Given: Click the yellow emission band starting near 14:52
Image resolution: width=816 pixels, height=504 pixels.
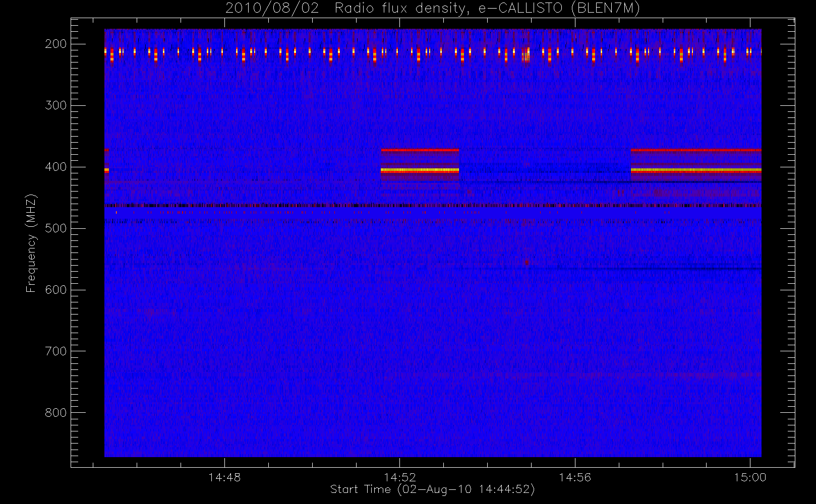Looking at the screenshot, I should [420, 170].
